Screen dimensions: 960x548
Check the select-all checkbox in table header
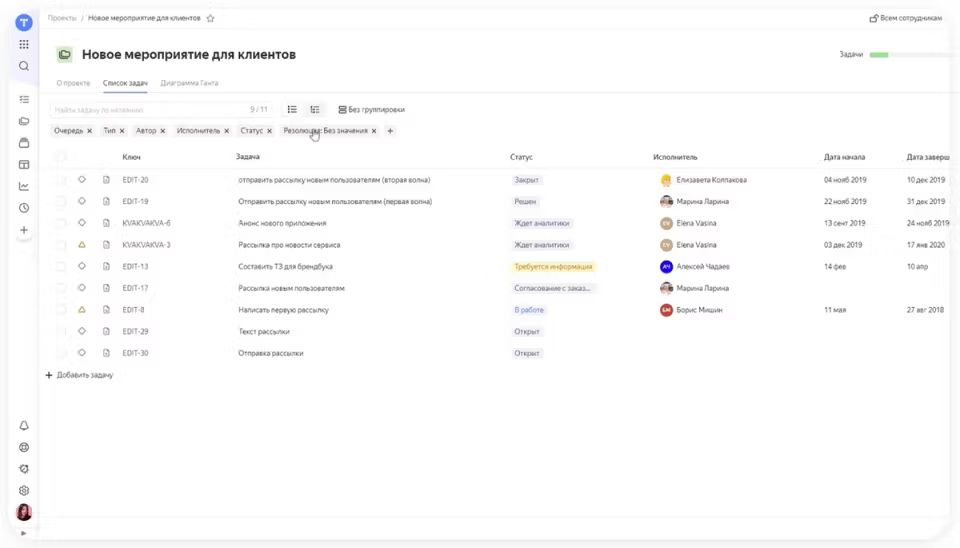[x=61, y=157]
